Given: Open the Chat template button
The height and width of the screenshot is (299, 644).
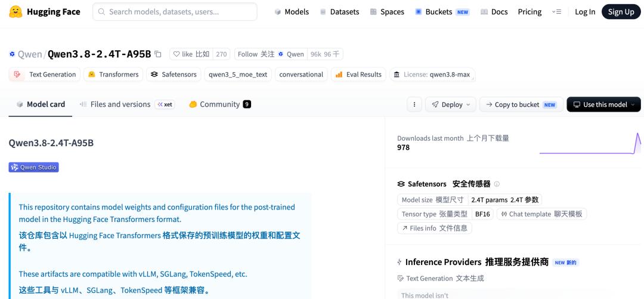Looking at the screenshot, I should (x=541, y=214).
